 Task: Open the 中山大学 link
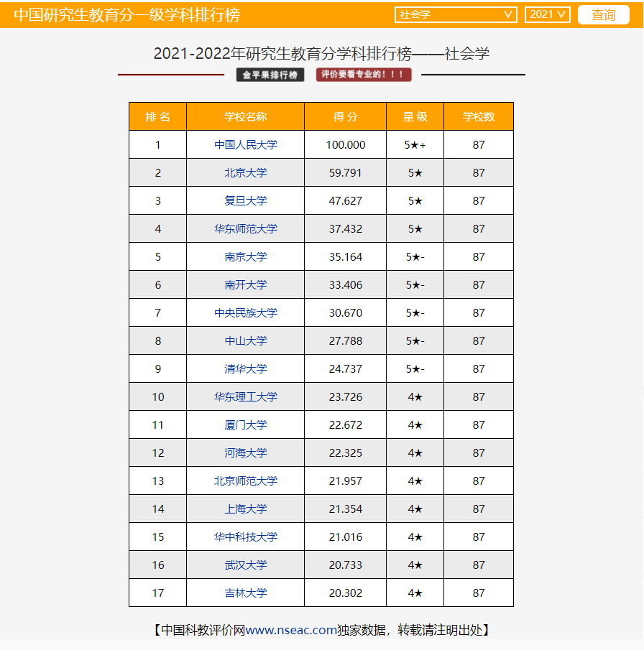(x=245, y=341)
